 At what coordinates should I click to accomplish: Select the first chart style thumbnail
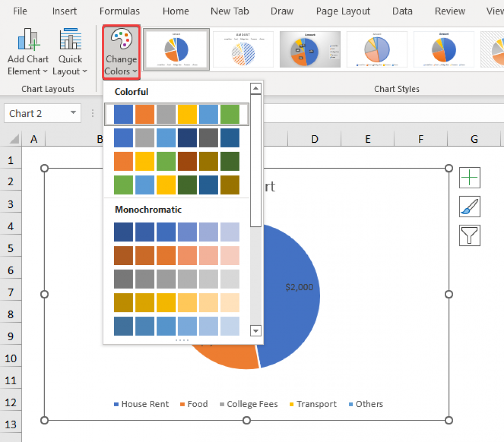(176, 49)
